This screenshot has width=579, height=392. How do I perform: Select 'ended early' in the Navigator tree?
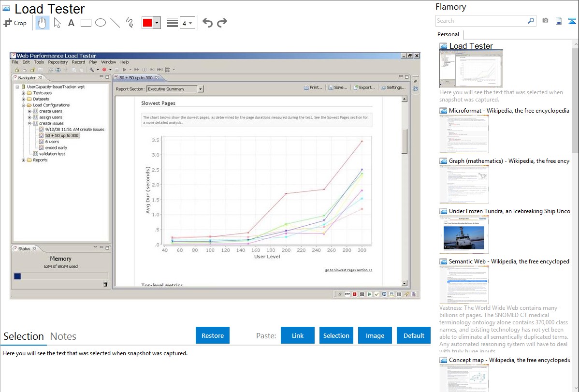tap(56, 148)
